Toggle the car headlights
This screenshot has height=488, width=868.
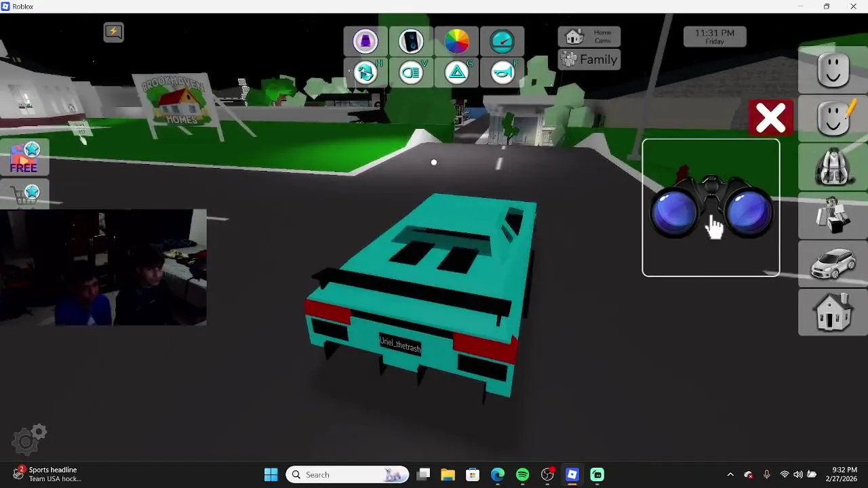pyautogui.click(x=411, y=72)
